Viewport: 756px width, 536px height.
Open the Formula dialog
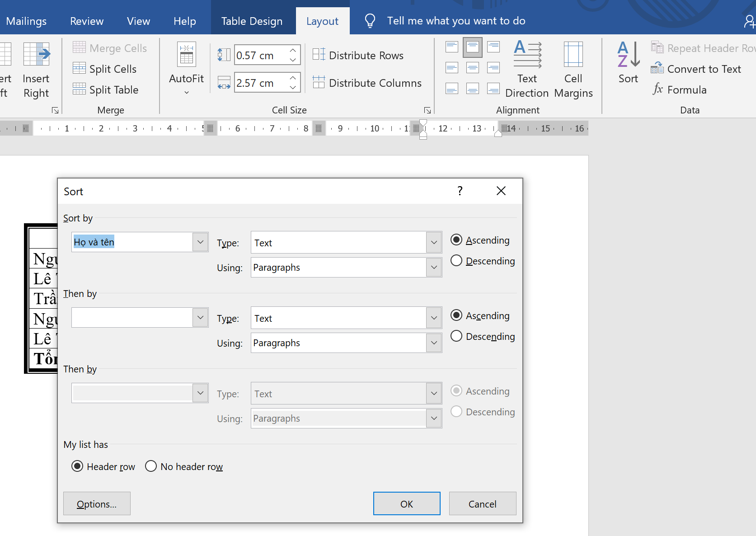[679, 89]
